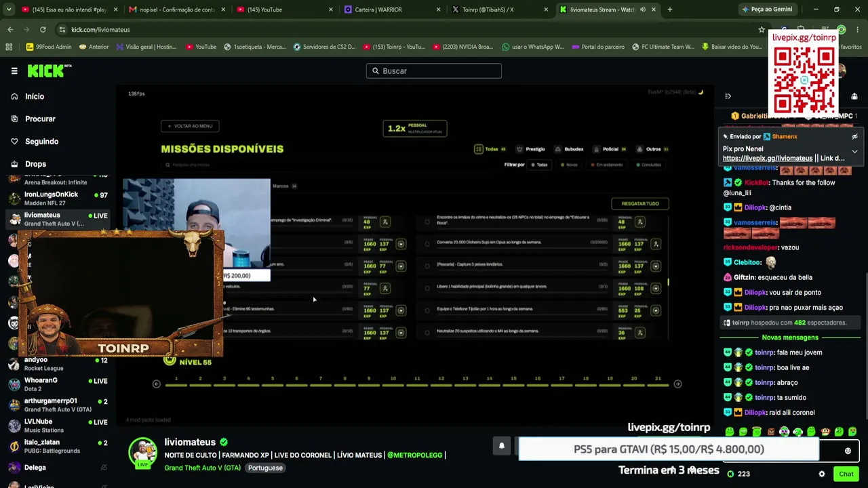868x488 pixels.
Task: Open the Kick hamburger menu
Action: tap(14, 70)
